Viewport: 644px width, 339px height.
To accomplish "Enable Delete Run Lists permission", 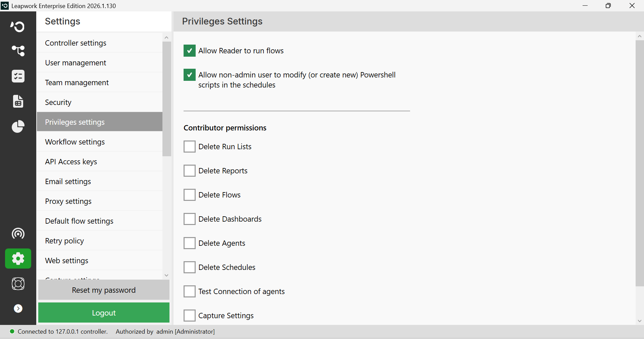I will point(190,147).
